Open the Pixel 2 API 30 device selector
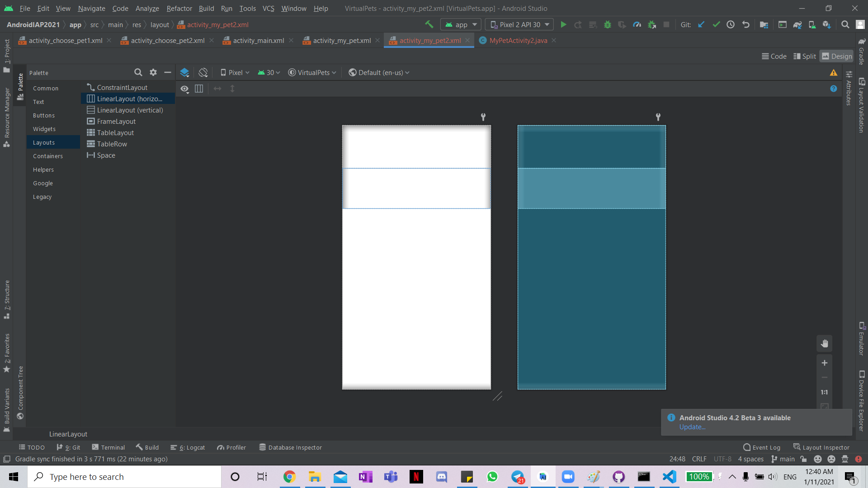868x488 pixels. click(x=519, y=25)
